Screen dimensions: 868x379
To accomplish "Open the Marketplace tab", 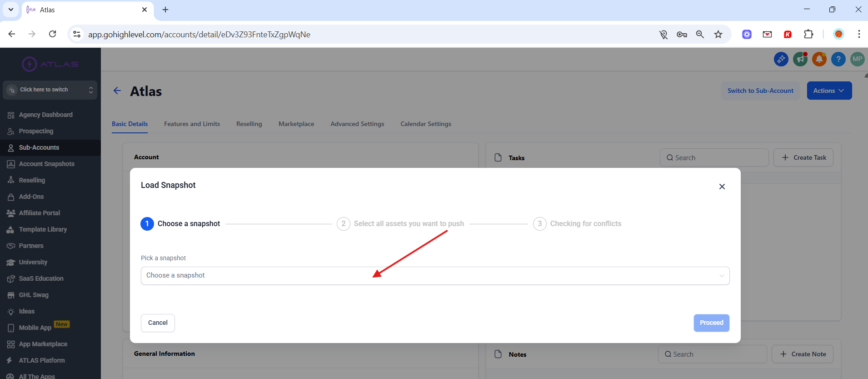I will coord(296,124).
